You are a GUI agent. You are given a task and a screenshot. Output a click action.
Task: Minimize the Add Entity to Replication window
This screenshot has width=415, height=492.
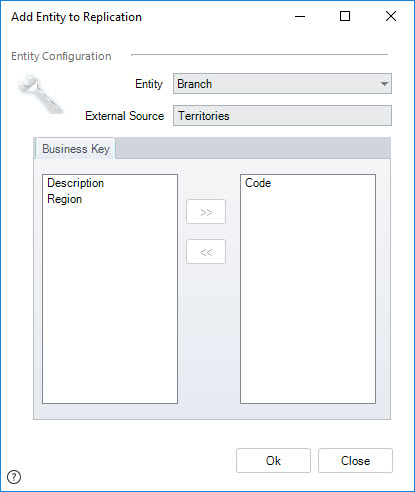coord(300,16)
